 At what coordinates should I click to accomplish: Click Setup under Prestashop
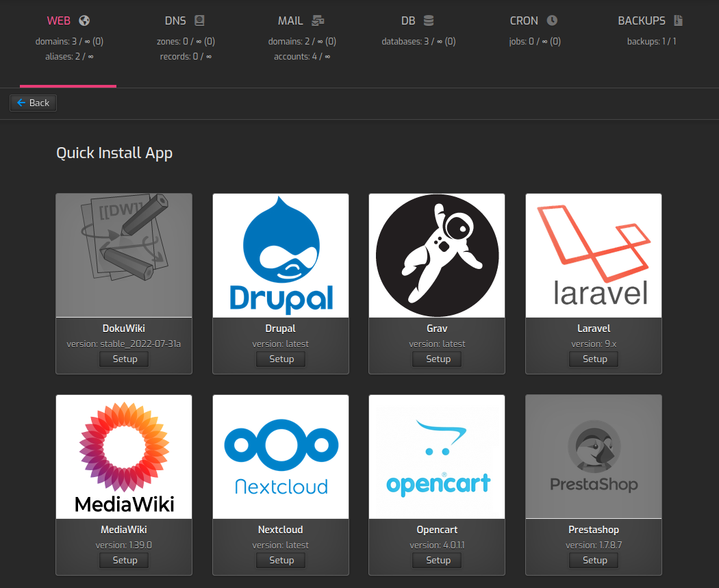(594, 560)
